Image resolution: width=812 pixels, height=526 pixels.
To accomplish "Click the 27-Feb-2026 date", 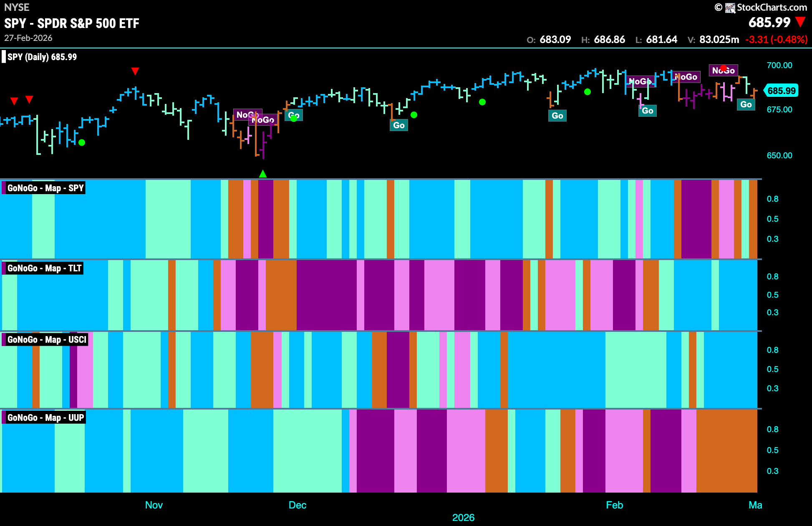I will coord(28,38).
